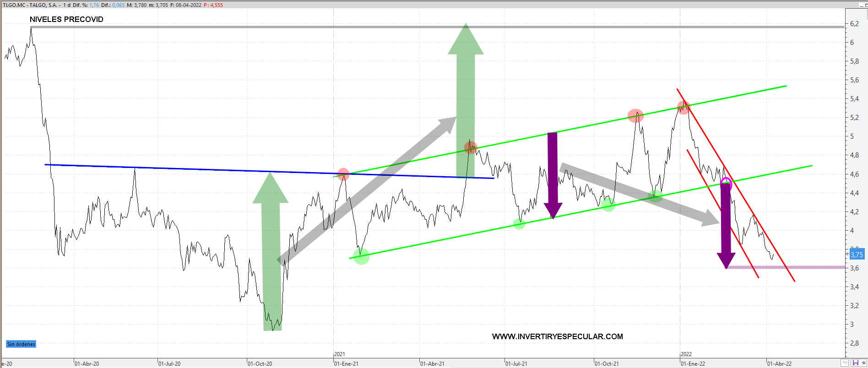This screenshot has height=368, width=868.
Task: Select the gray arrow pointing up-right
Action: click(366, 189)
